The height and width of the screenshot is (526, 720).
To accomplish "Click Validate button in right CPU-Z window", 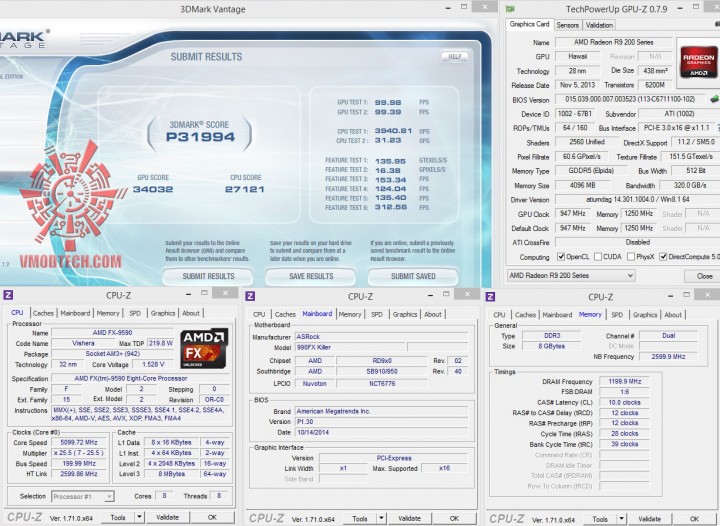I will [650, 519].
